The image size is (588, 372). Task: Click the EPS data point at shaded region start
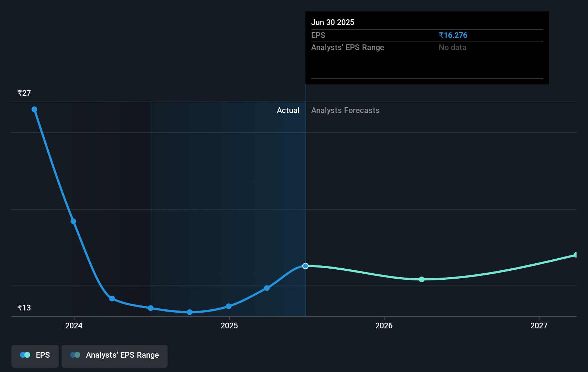tap(151, 308)
